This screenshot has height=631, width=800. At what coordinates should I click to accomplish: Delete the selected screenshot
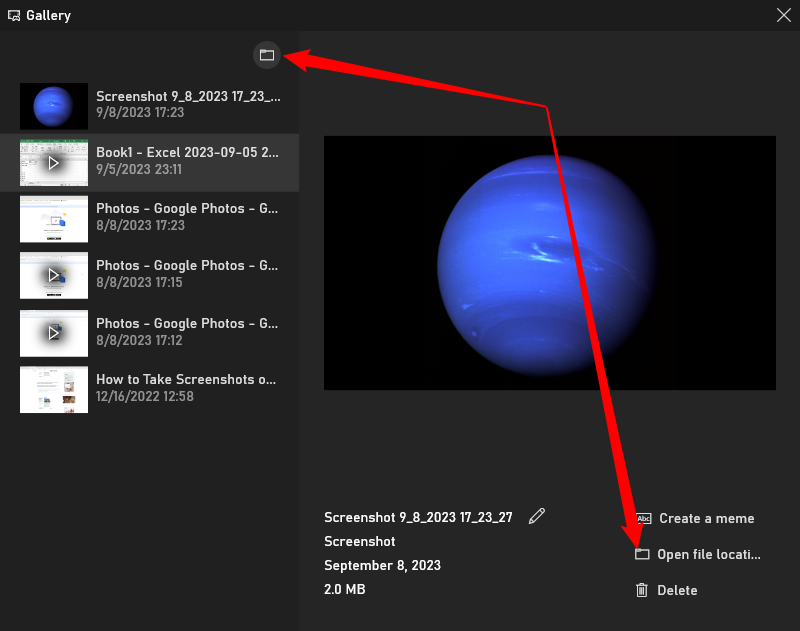[x=676, y=590]
